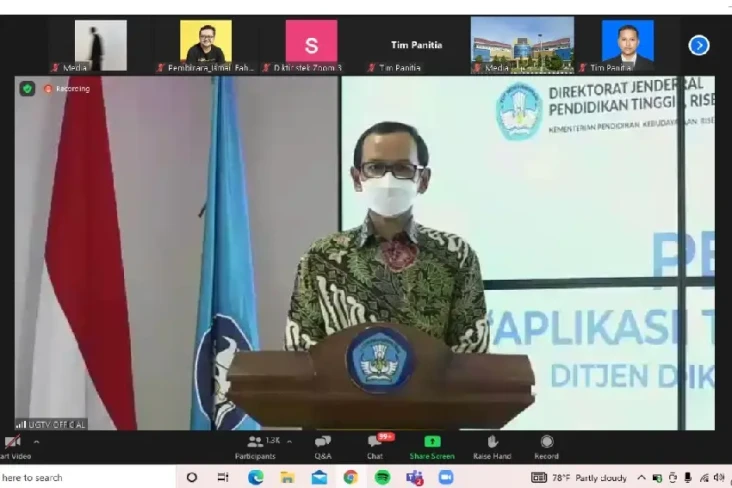
Task: Click the green Share Screen button
Action: [432, 447]
